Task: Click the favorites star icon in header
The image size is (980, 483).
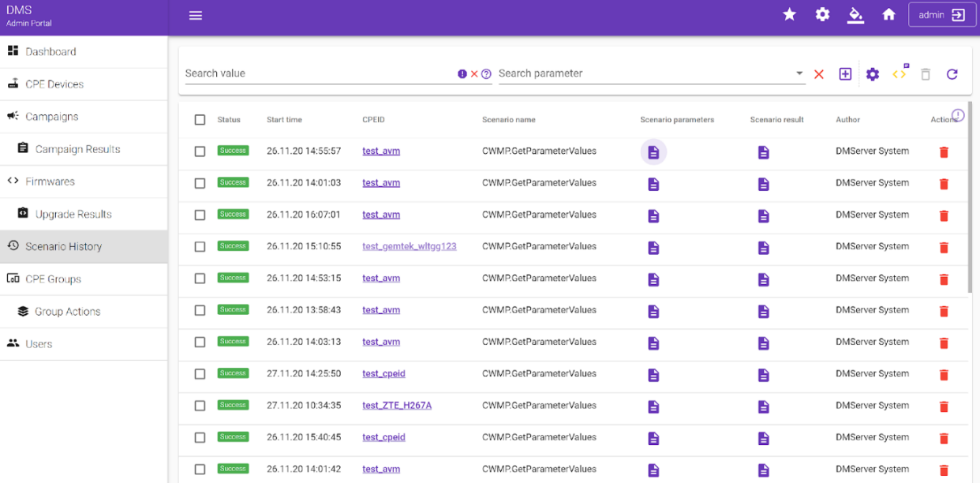Action: 789,15
